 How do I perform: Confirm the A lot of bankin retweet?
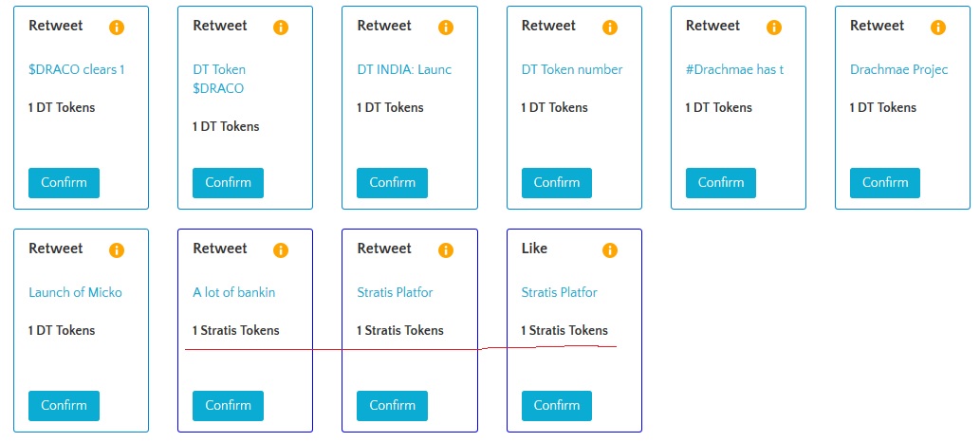coord(228,406)
